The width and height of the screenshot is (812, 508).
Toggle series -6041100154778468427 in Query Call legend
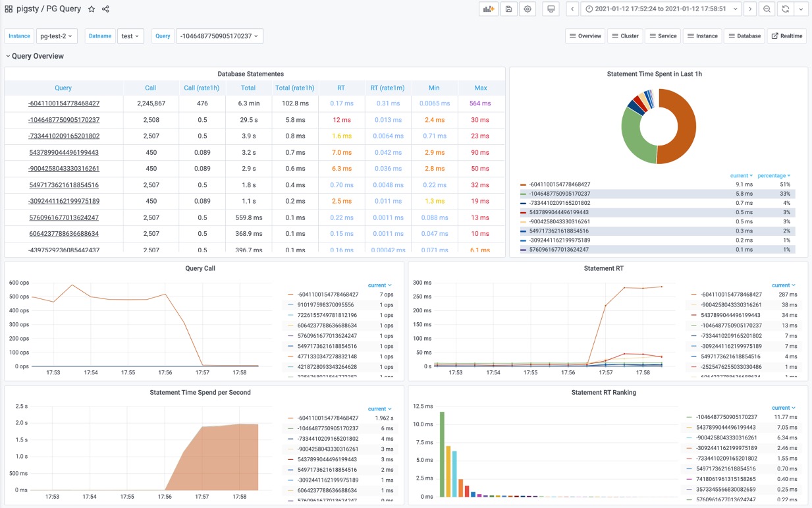click(x=327, y=295)
